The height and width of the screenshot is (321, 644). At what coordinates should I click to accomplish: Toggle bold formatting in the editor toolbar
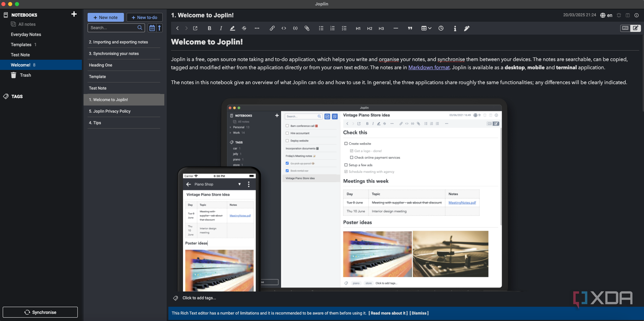click(x=209, y=29)
